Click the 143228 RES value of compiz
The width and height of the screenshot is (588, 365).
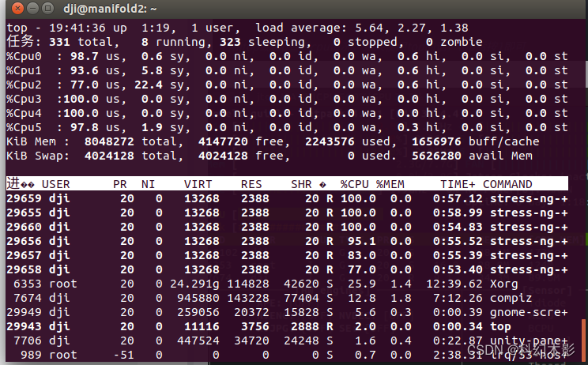pyautogui.click(x=248, y=299)
